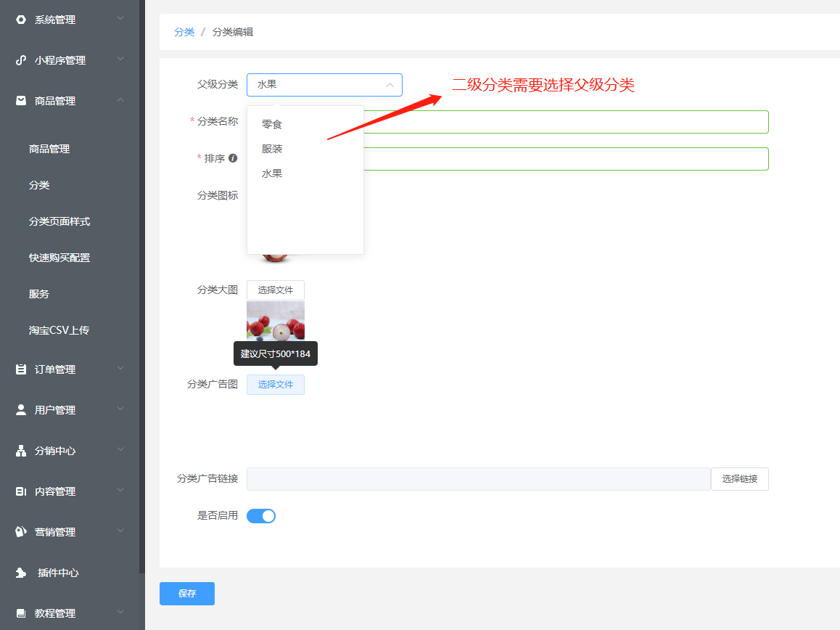Select 水果 in the dropdown list

click(x=305, y=173)
